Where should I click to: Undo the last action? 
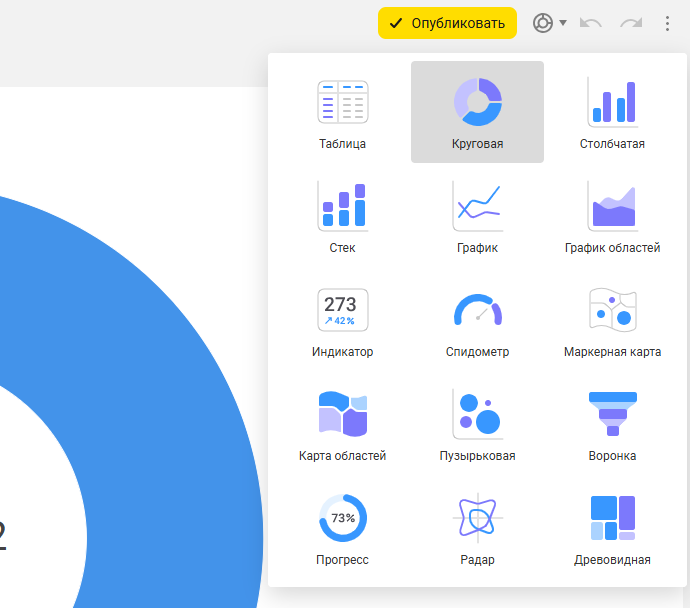[x=591, y=23]
